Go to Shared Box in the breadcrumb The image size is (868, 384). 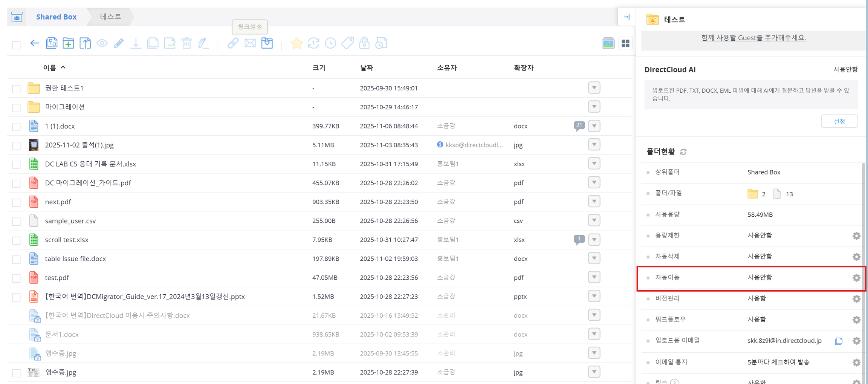pyautogui.click(x=56, y=17)
